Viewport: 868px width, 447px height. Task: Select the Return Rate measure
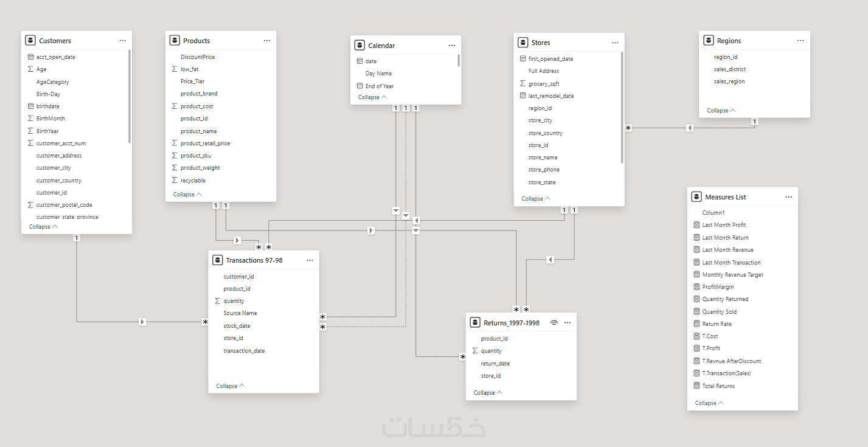click(717, 324)
